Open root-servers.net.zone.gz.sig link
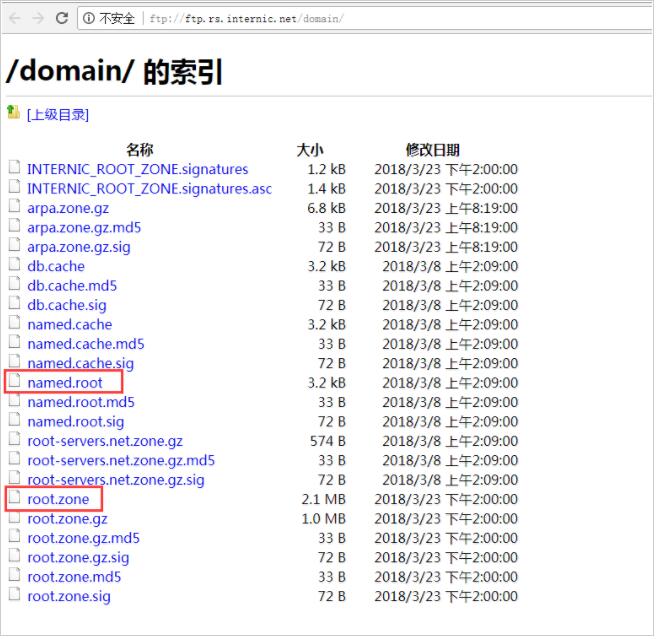 (116, 480)
